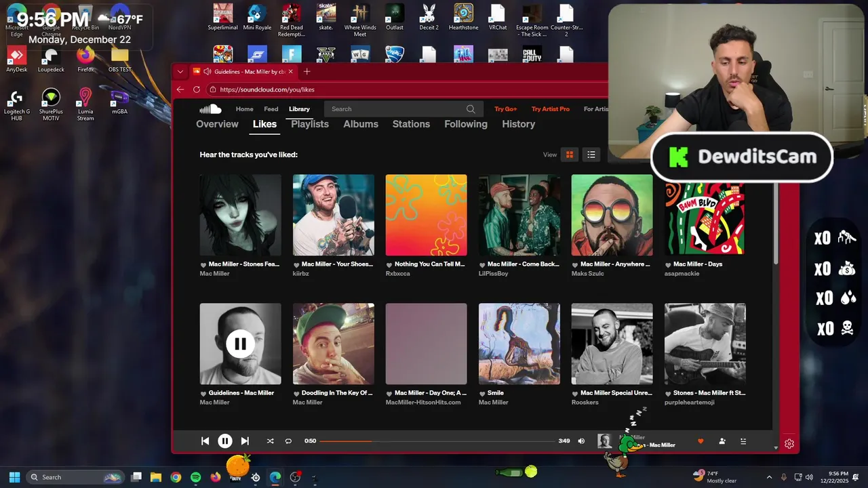868x488 pixels.
Task: Open Superliminal desktop shortcut
Action: click(x=223, y=18)
